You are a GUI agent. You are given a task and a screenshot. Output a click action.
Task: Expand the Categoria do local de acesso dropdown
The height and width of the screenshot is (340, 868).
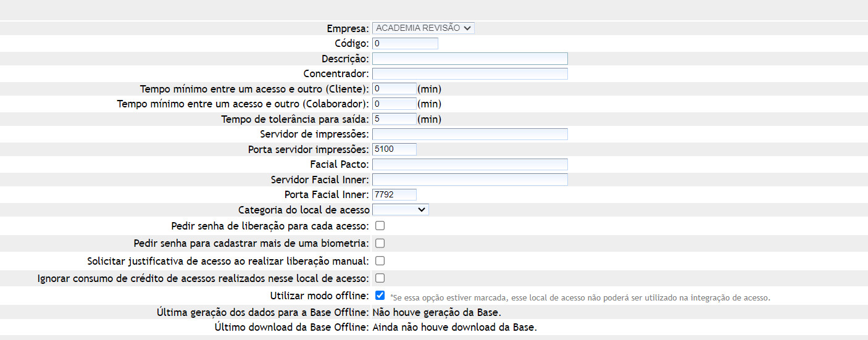(401, 210)
